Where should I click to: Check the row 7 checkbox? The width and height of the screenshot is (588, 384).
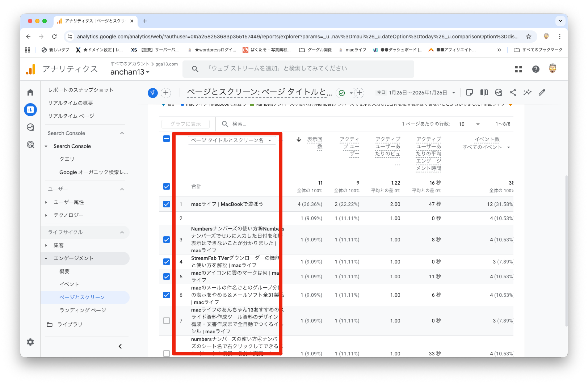pyautogui.click(x=167, y=321)
